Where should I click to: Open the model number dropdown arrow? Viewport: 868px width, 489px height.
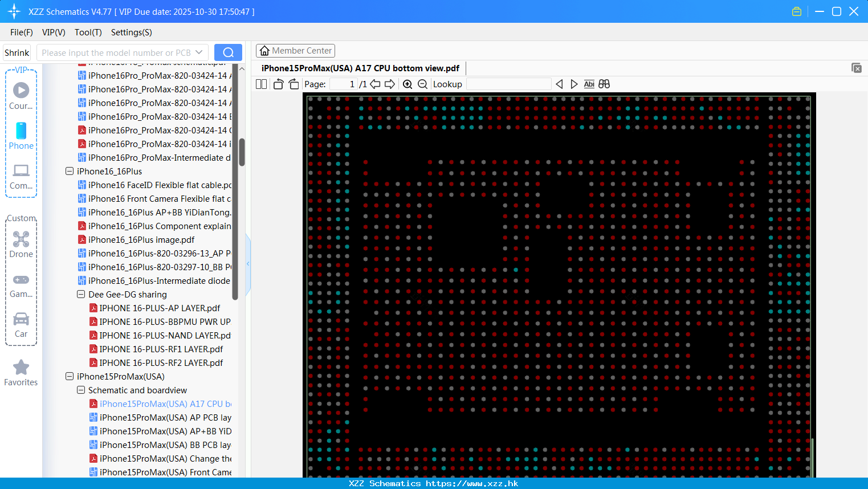(199, 52)
